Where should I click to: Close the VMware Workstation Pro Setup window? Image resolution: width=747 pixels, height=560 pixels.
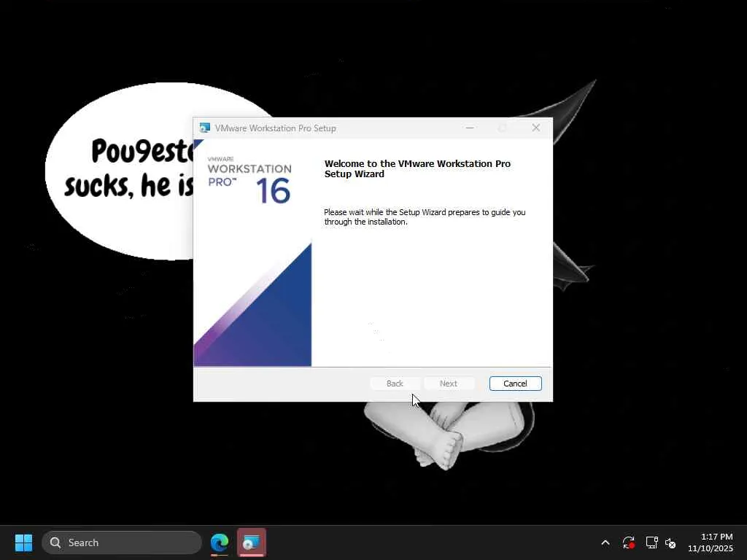coord(536,128)
